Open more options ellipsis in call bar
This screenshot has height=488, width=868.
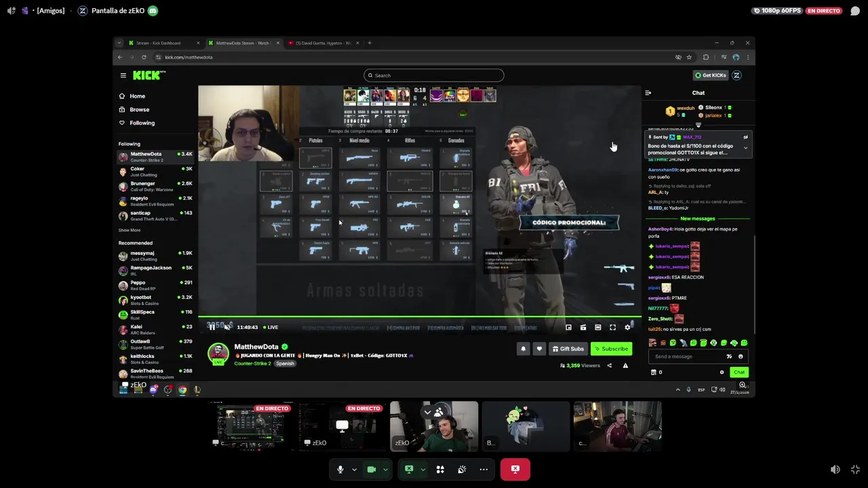(x=484, y=469)
